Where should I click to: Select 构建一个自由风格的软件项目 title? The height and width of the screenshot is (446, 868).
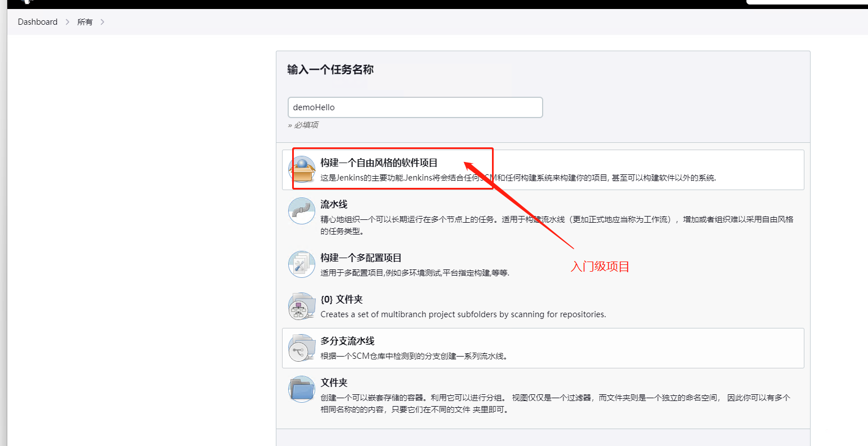tap(379, 163)
